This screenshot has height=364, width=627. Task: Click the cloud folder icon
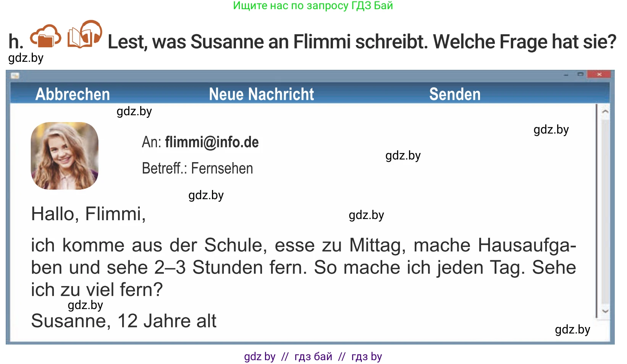coord(46,36)
